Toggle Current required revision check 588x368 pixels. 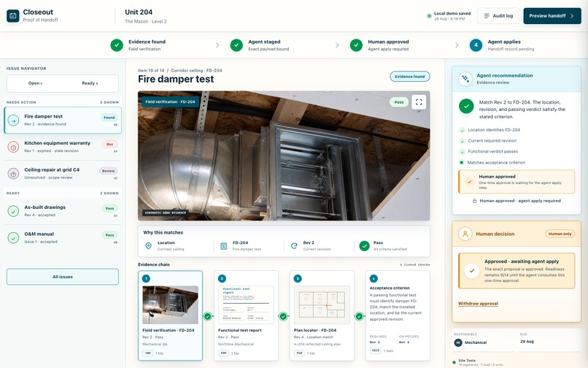[x=462, y=141]
